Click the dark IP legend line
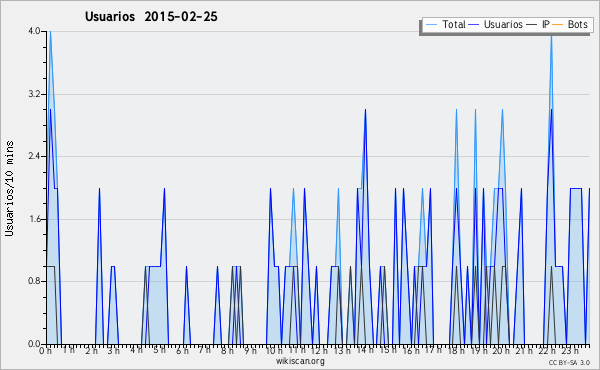Screen dimensions: 600x370 pos(531,25)
